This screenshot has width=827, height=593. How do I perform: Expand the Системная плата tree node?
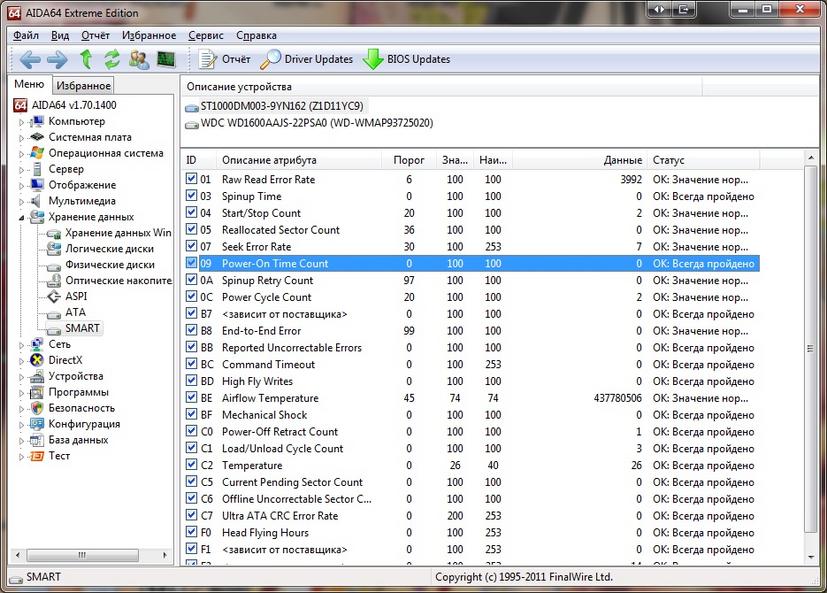click(22, 138)
